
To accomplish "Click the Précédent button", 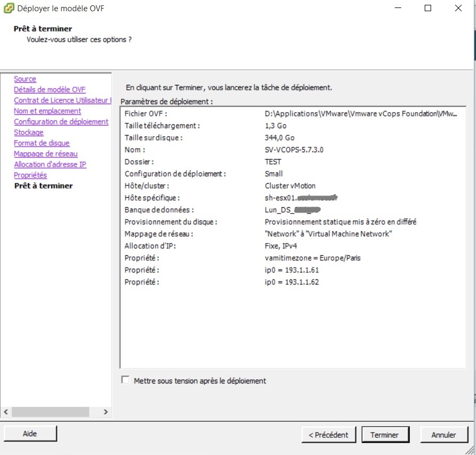I will click(x=329, y=435).
